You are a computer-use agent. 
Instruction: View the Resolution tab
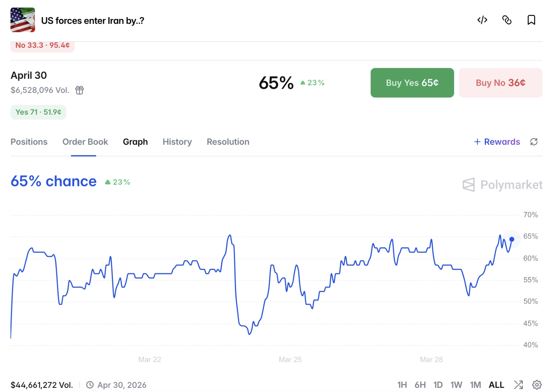(228, 142)
